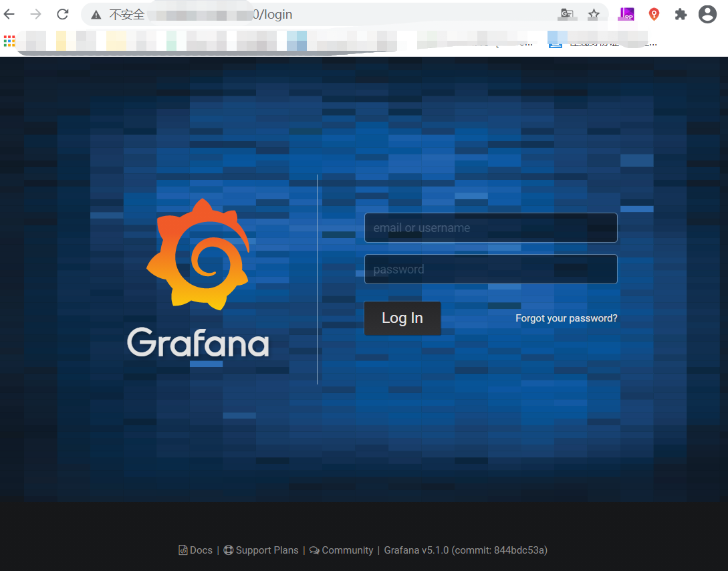Open the translate page icon in address bar

click(x=567, y=15)
